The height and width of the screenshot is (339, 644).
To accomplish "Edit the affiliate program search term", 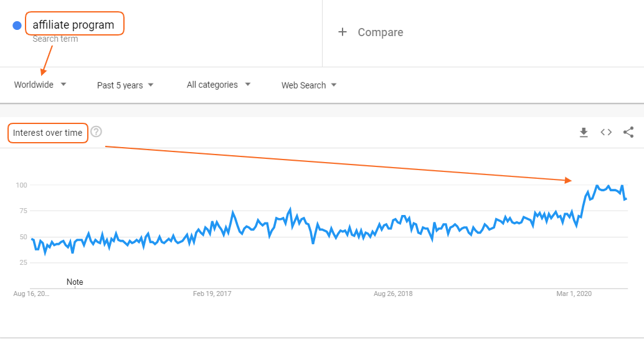I will 73,25.
